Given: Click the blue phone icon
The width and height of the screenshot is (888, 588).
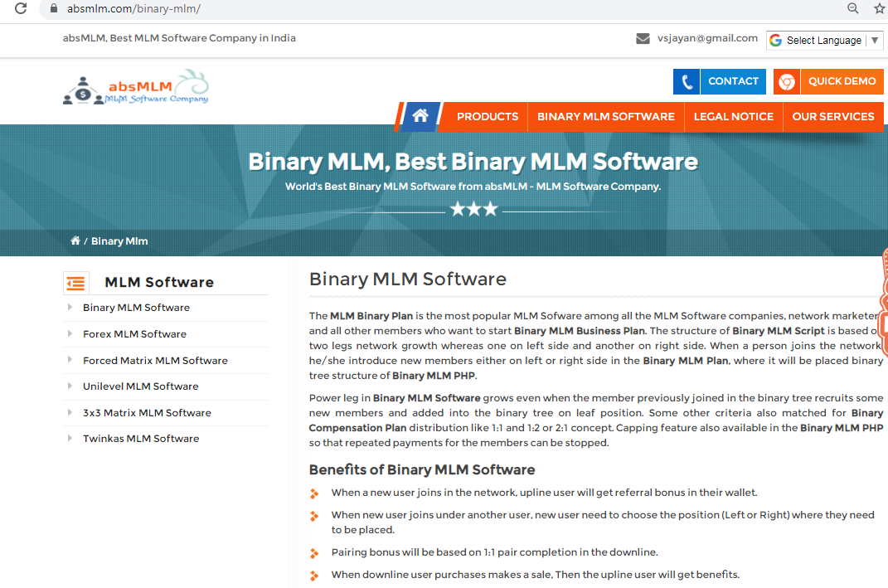Looking at the screenshot, I should pos(686,81).
